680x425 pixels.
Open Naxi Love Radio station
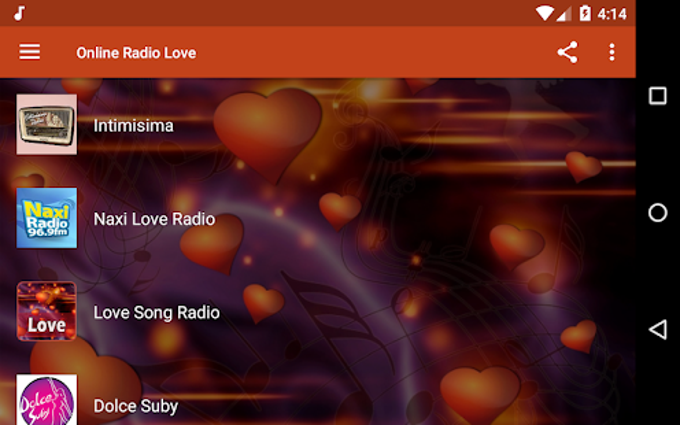154,219
